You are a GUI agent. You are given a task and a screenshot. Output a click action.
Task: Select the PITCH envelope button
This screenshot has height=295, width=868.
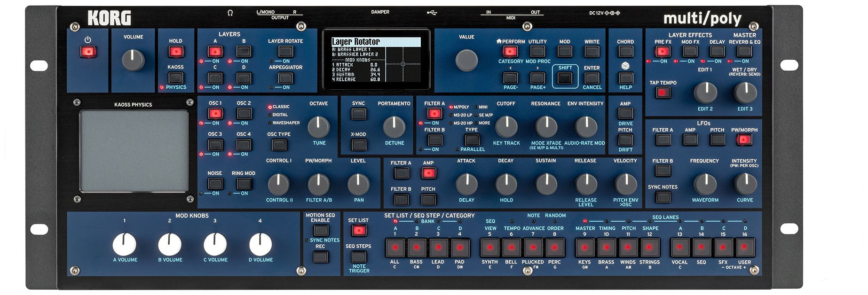428,199
